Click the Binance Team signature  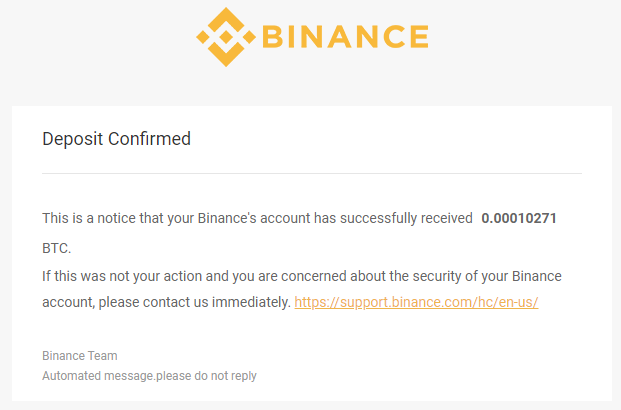tap(80, 356)
